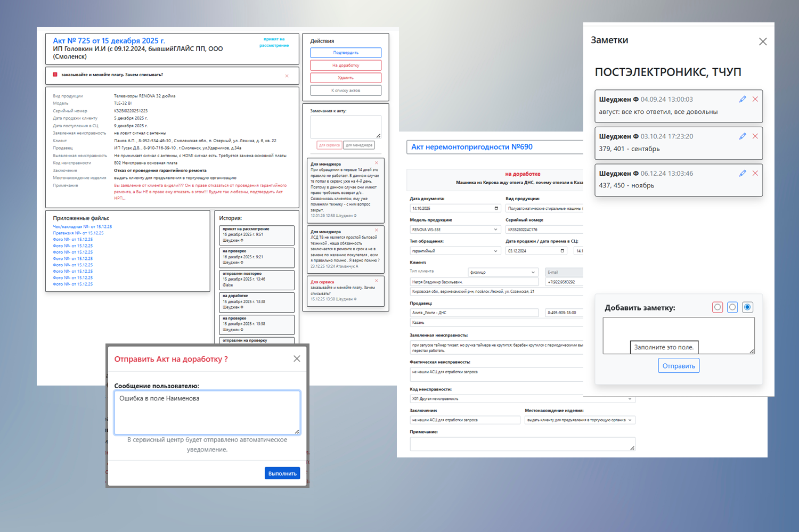Click the 'Акт неремонтопригодности №690' title
This screenshot has height=532, width=799.
coord(471,147)
